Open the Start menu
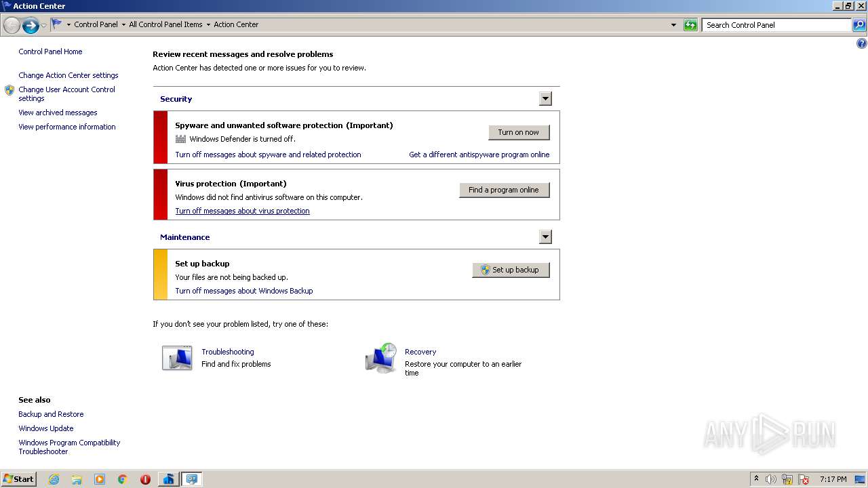This screenshot has height=488, width=868. coord(18,479)
